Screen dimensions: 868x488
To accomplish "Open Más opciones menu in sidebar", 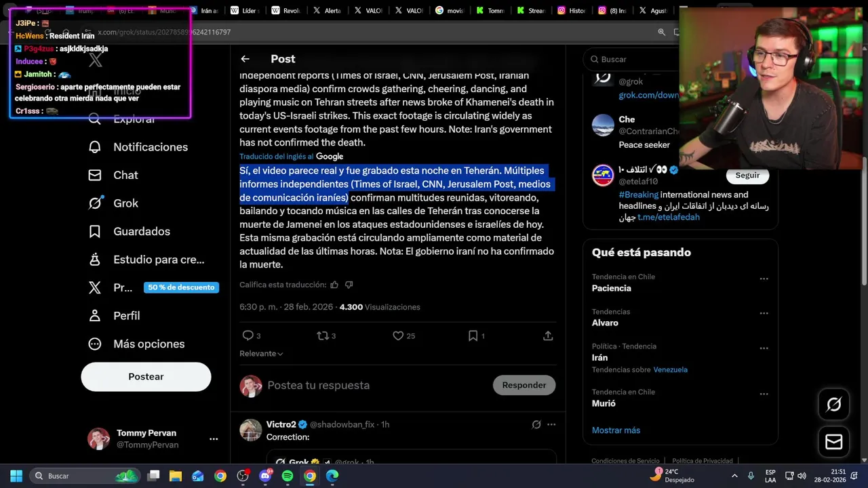I will tap(136, 344).
